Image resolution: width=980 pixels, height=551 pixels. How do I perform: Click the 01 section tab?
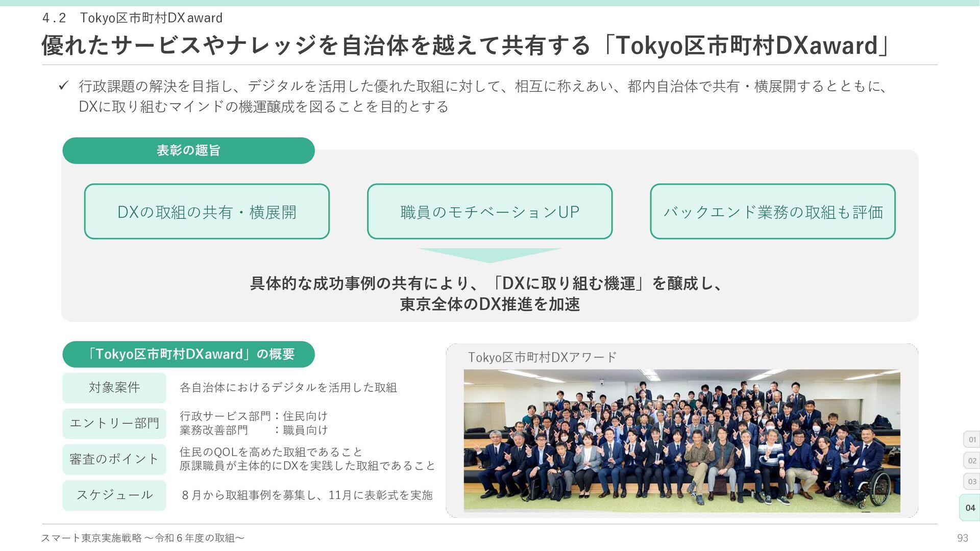coord(972,439)
